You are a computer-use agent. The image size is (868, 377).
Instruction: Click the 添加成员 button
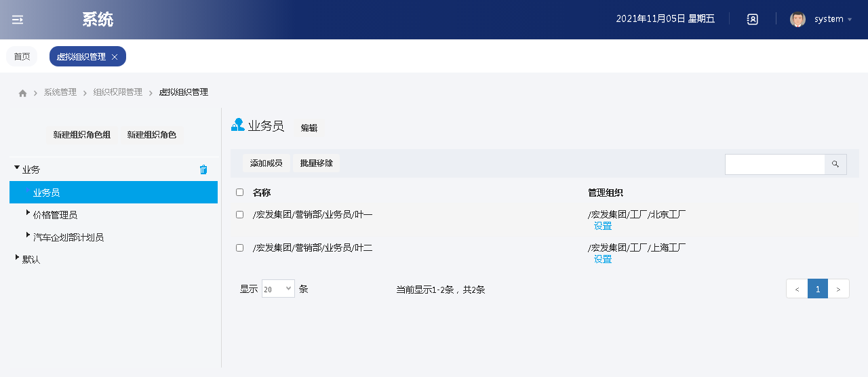point(266,163)
